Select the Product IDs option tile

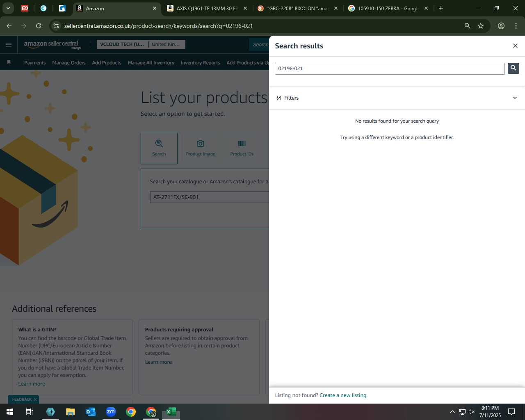[242, 148]
